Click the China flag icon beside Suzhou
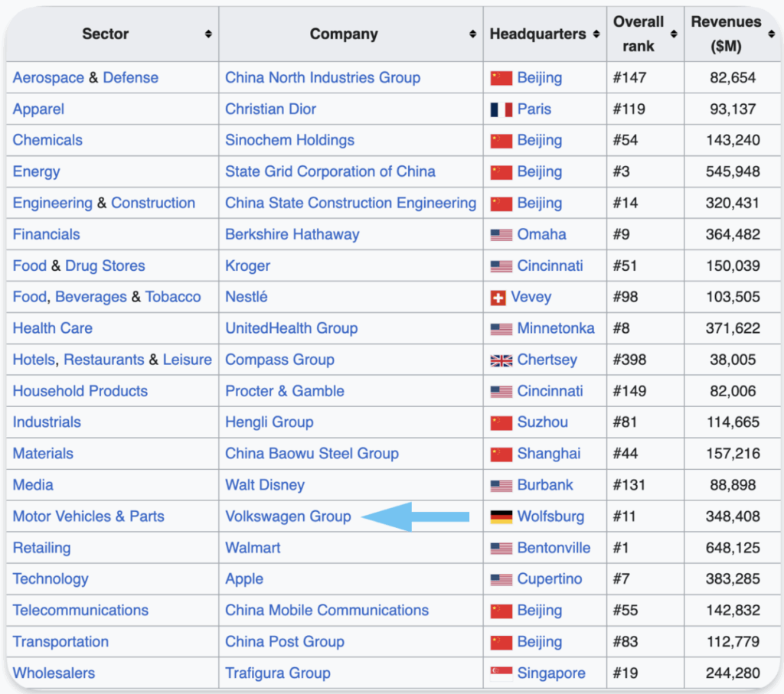This screenshot has width=784, height=694. (501, 423)
